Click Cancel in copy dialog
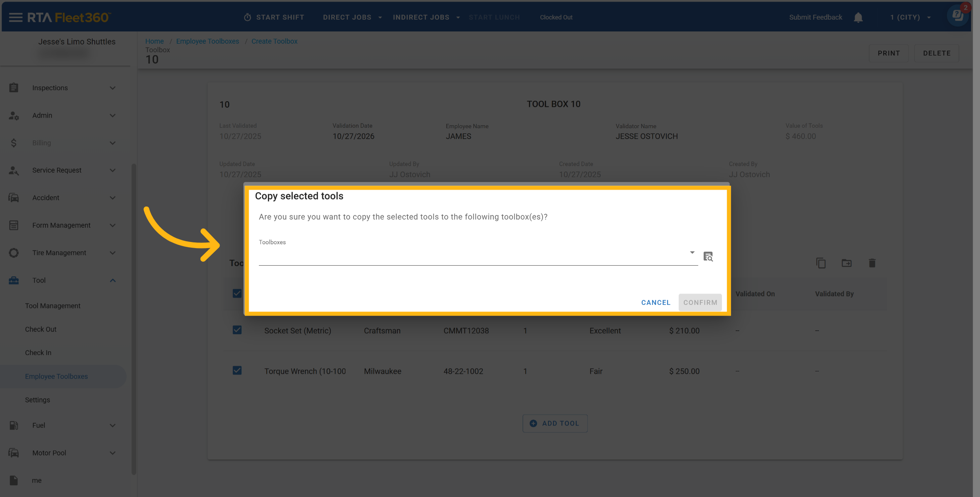The height and width of the screenshot is (497, 980). pos(655,302)
